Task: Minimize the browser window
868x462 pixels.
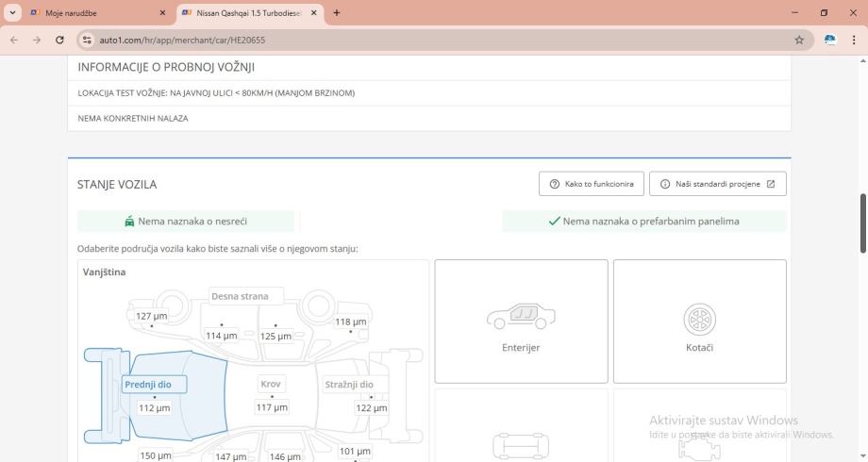Action: pyautogui.click(x=795, y=12)
